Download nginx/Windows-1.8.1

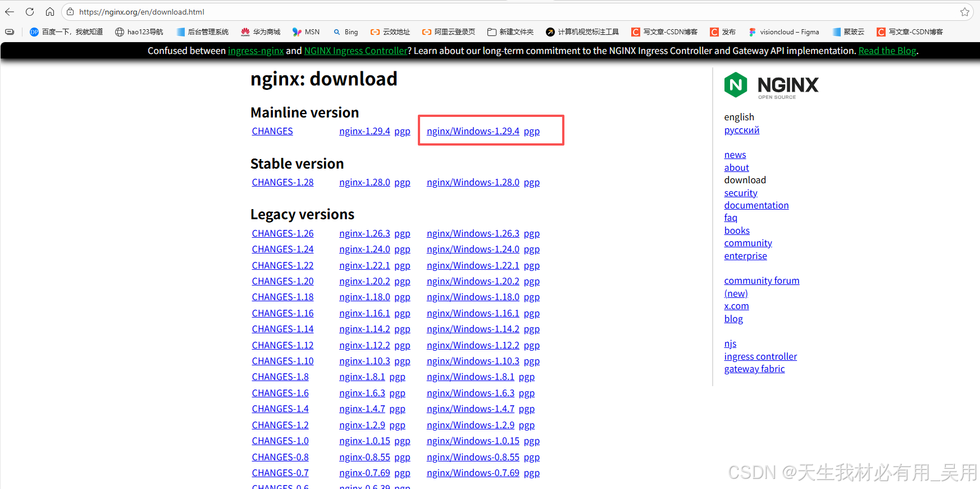[x=471, y=377]
